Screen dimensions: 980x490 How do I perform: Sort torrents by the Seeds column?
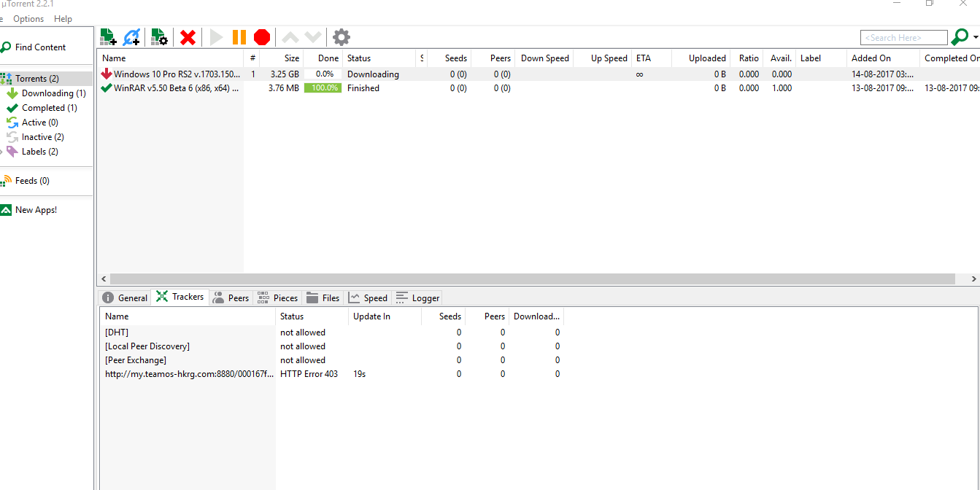(x=447, y=58)
